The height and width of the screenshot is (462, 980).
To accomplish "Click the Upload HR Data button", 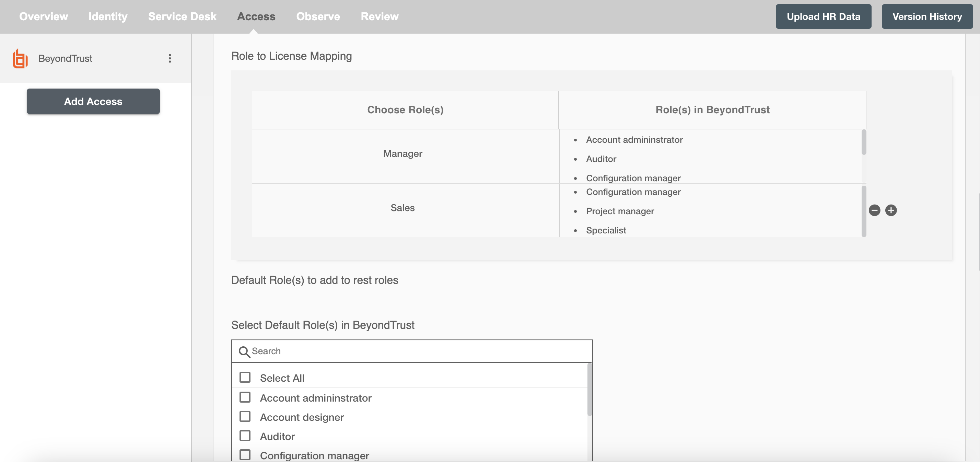I will pyautogui.click(x=823, y=16).
